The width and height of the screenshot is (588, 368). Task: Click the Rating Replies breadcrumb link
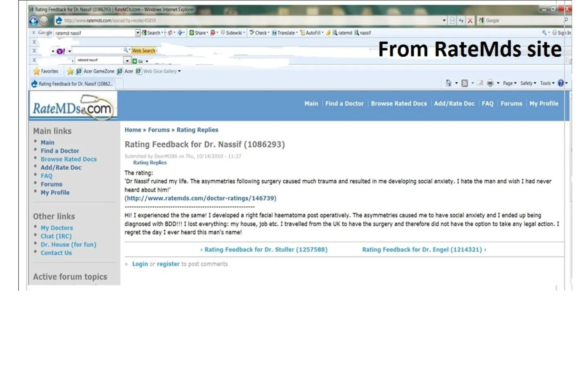pos(198,130)
